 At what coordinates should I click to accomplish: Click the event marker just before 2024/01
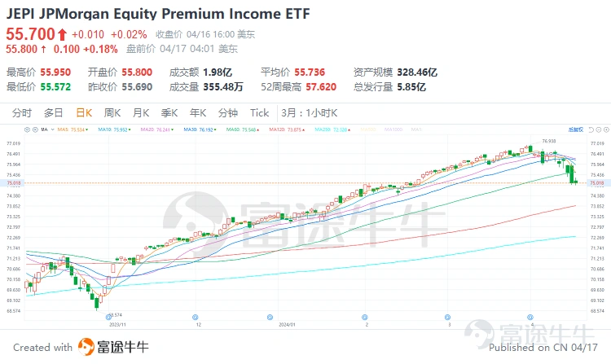pos(270,318)
